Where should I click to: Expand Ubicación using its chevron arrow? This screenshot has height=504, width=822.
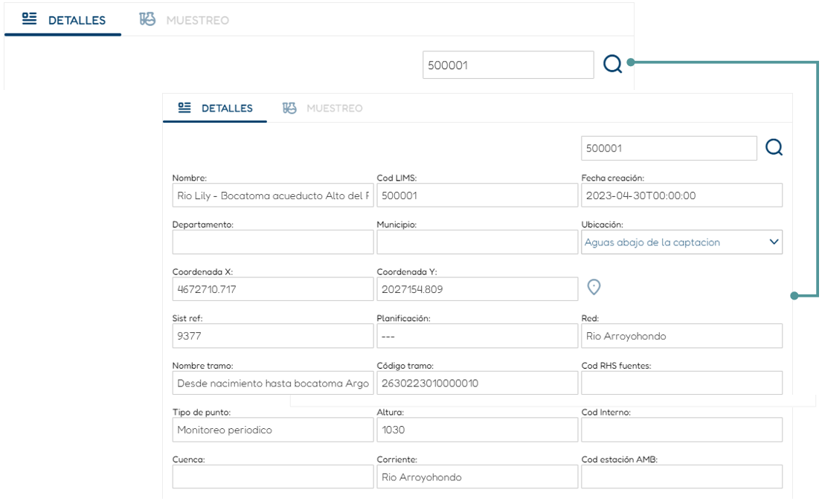[x=774, y=242]
